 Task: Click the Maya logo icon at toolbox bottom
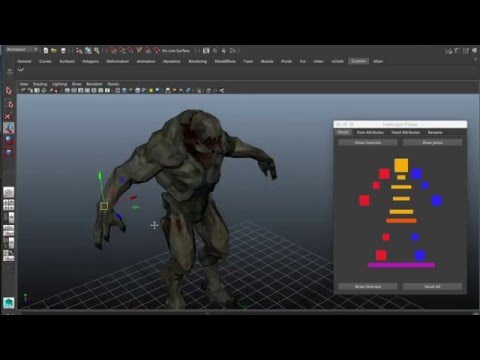pos(9,303)
